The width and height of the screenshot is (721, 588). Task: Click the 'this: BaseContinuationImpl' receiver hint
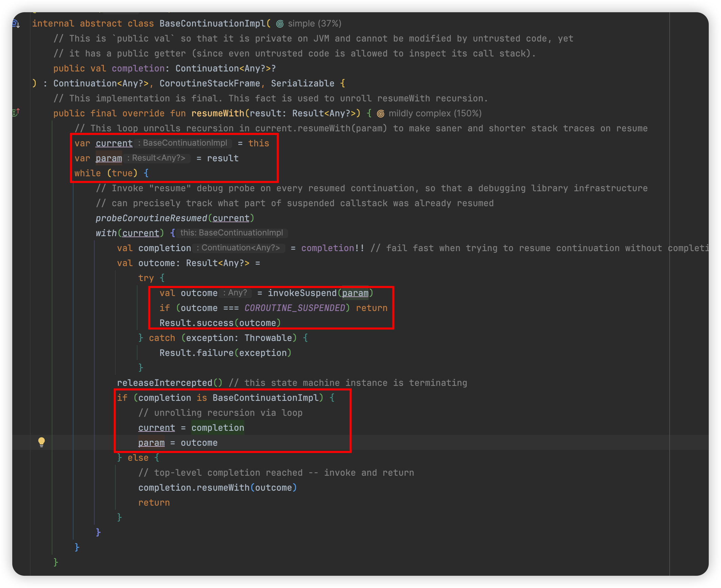coord(231,233)
